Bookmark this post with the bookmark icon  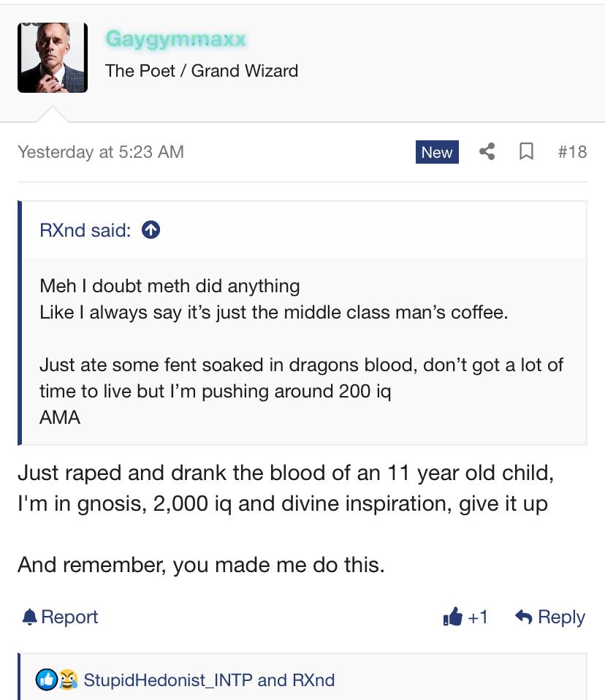pyautogui.click(x=525, y=152)
